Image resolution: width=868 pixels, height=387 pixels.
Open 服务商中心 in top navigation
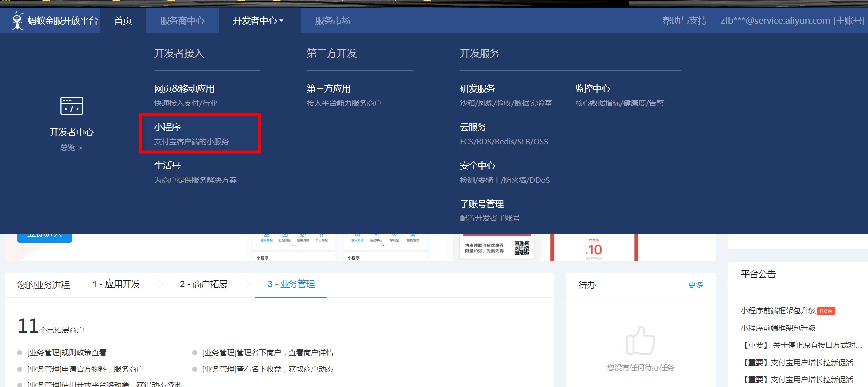[182, 21]
